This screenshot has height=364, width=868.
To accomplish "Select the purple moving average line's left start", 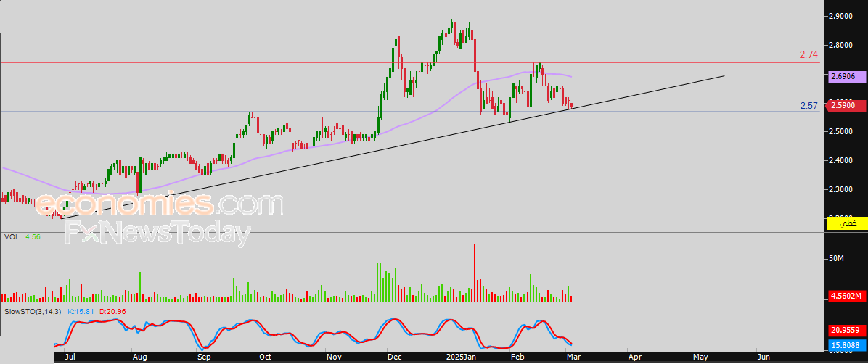I will tap(4, 168).
